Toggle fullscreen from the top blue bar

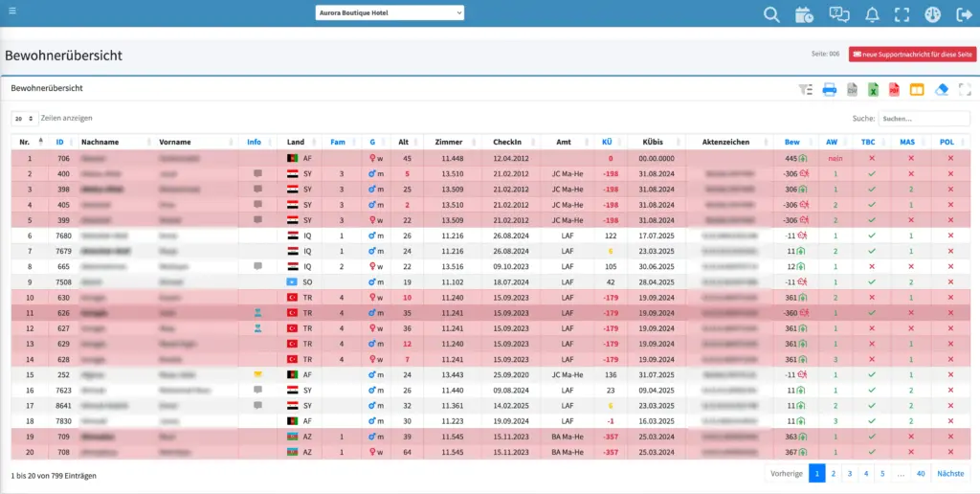pos(902,15)
